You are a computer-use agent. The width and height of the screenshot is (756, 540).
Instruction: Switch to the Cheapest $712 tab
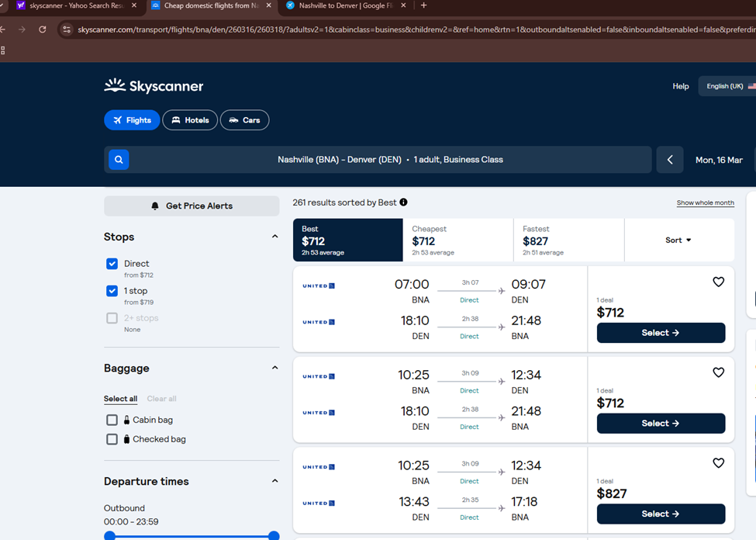pyautogui.click(x=458, y=240)
